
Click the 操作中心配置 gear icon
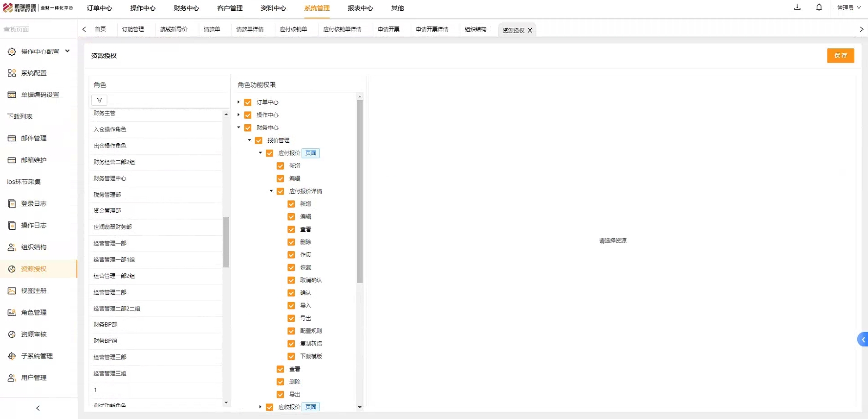[12, 51]
